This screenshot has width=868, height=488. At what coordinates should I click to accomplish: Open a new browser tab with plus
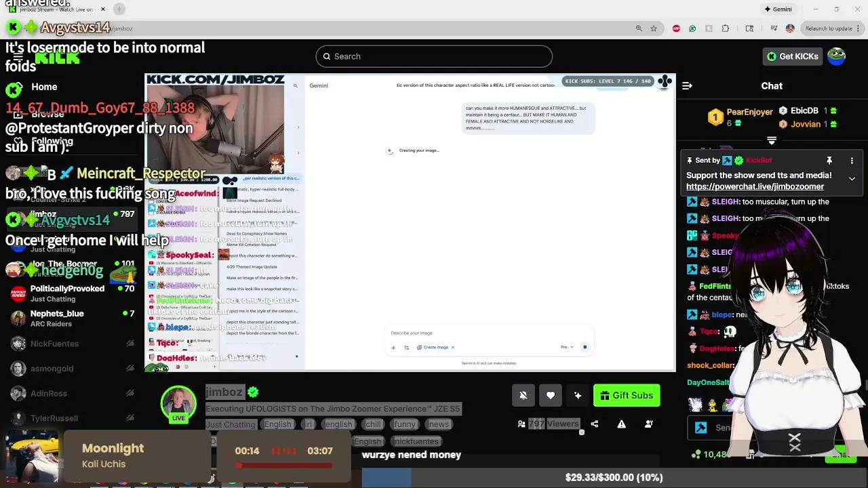point(119,9)
